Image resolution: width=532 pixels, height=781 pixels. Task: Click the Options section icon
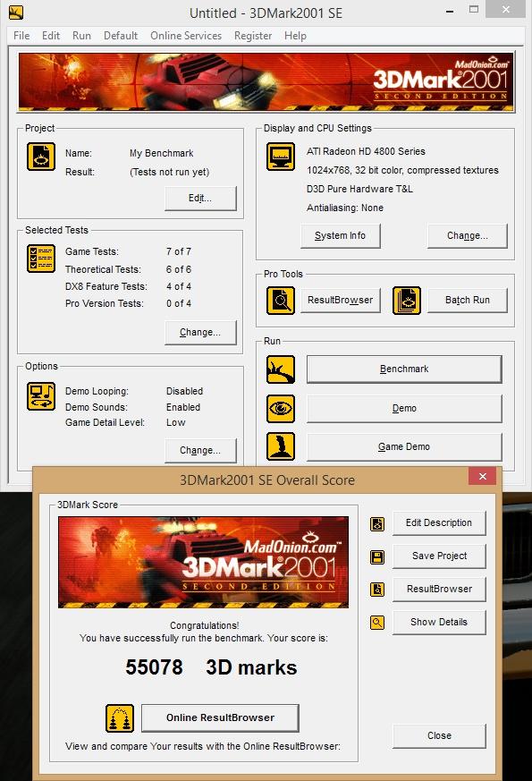[x=41, y=396]
